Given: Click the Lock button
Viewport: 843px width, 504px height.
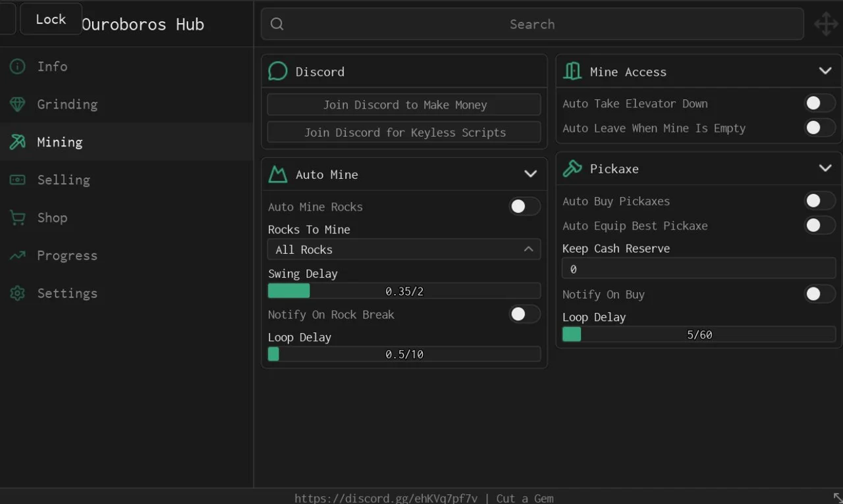Looking at the screenshot, I should coord(51,19).
